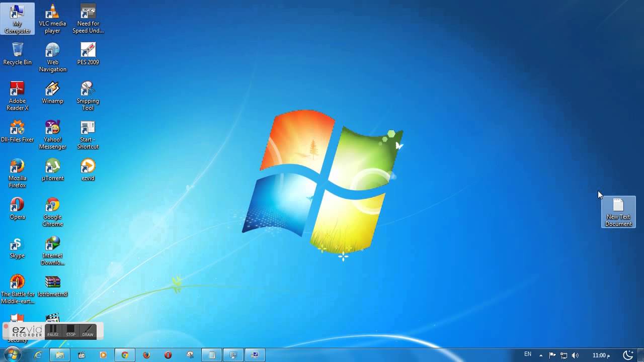Open the 11:00 clock
This screenshot has height=362, width=644.
pyautogui.click(x=601, y=355)
